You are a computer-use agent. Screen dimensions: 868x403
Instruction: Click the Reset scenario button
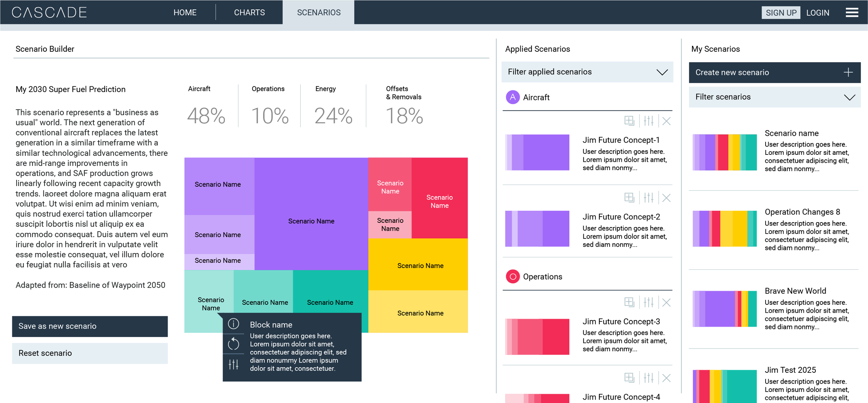coord(90,353)
